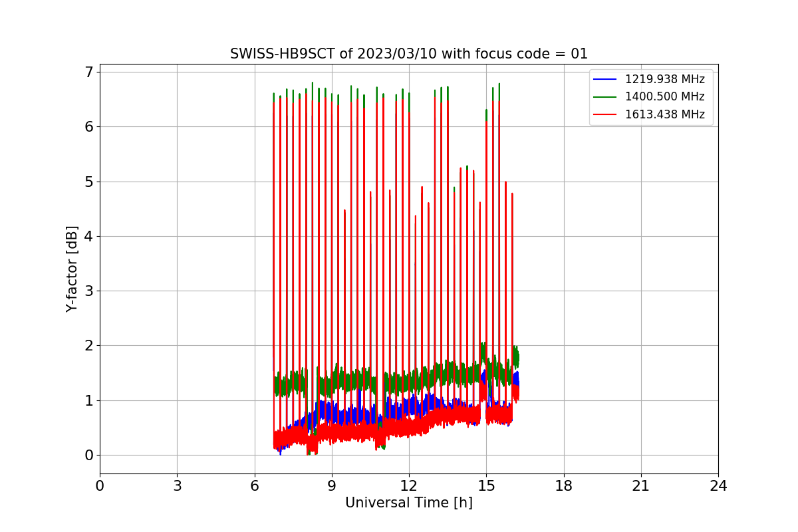Image resolution: width=798 pixels, height=532 pixels.
Task: Click the y-axis tick label 5
Action: [x=88, y=182]
